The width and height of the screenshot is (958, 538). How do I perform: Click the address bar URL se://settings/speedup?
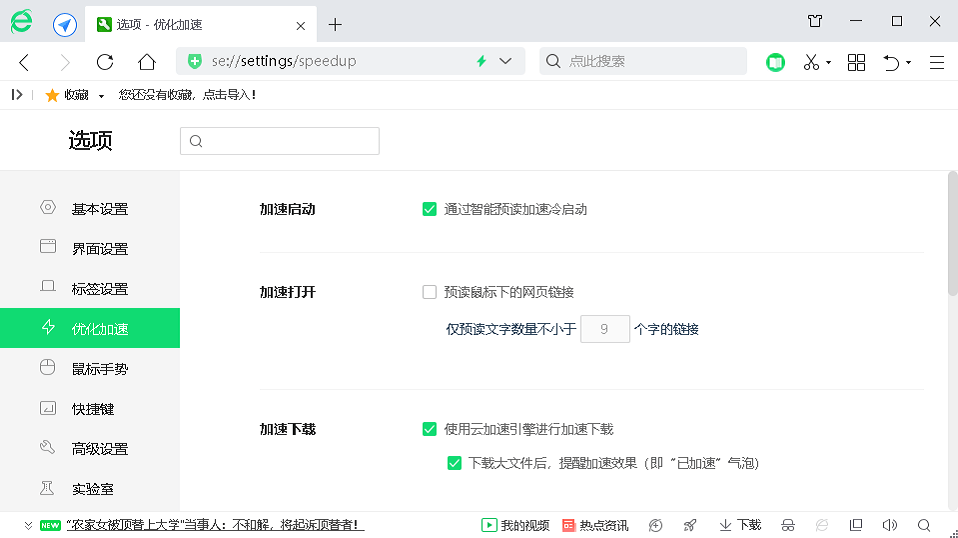point(284,61)
